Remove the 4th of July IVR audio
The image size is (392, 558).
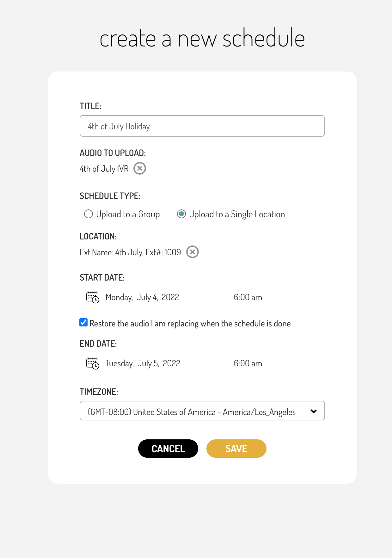(140, 168)
